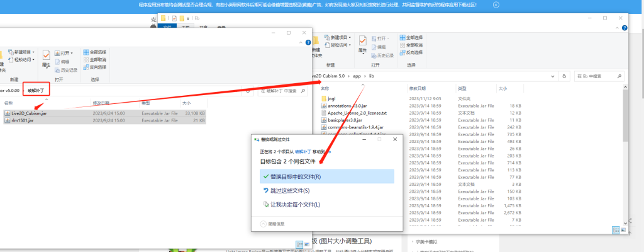This screenshot has width=644, height=252.
Task: Refresh the 破解补丁 folder view
Action: pyautogui.click(x=248, y=91)
